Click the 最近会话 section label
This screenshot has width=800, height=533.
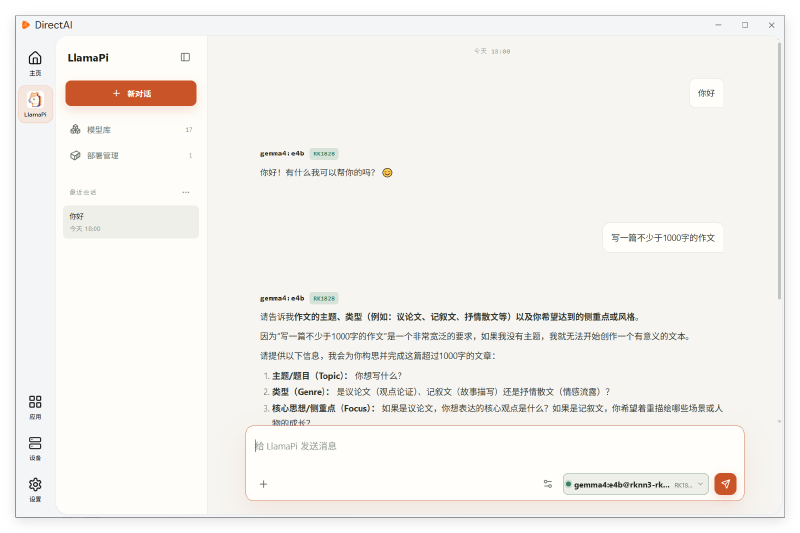tap(83, 192)
